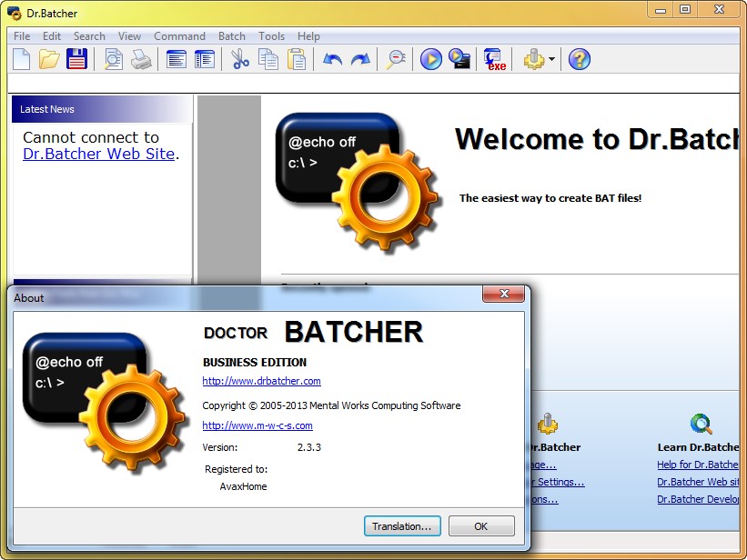Click the printer icon in toolbar
The height and width of the screenshot is (560, 747).
point(141,59)
